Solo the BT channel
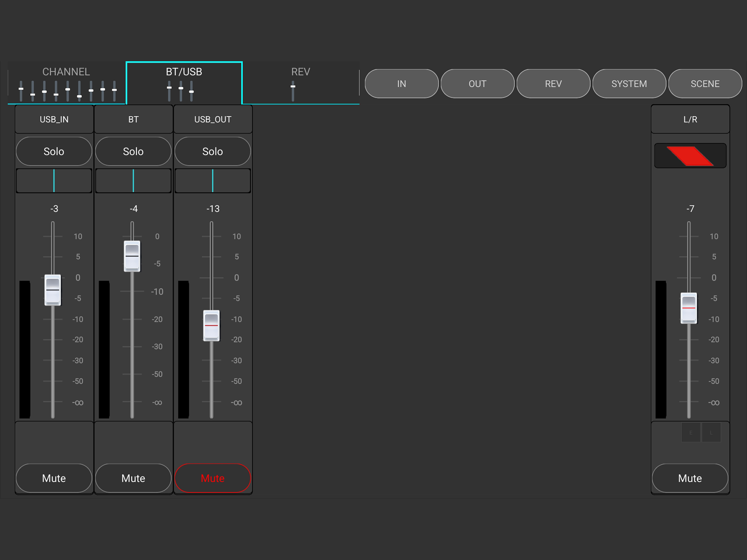Screen dimensions: 747x560 133,151
